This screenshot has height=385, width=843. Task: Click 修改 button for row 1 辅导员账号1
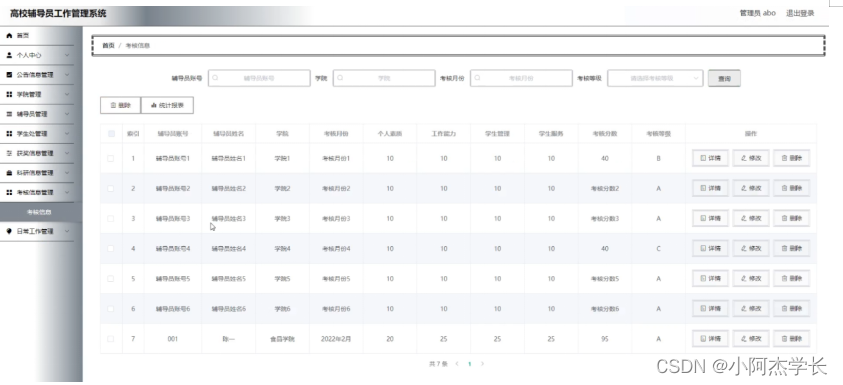(751, 158)
